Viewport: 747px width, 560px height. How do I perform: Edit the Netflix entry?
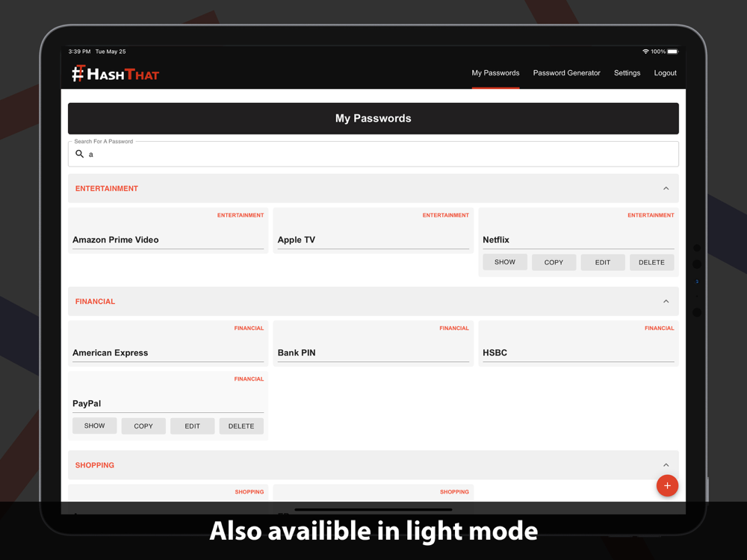pyautogui.click(x=603, y=262)
